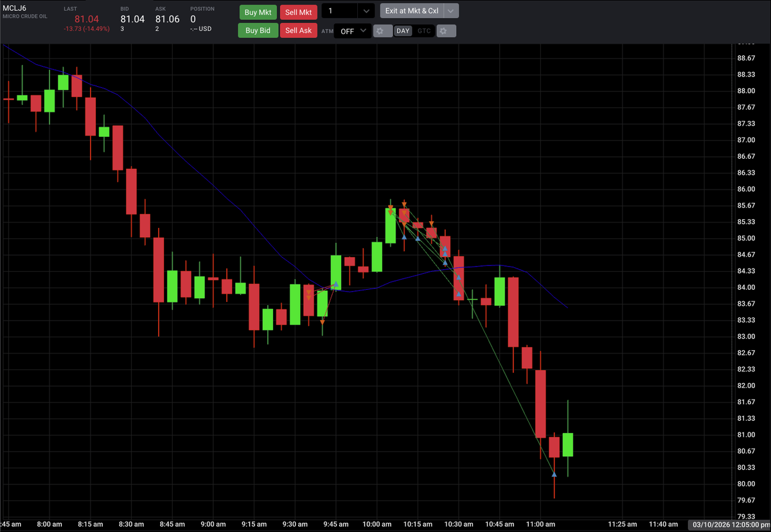Open the ATM OFF dropdown
Screen dimensions: 771x532
352,31
